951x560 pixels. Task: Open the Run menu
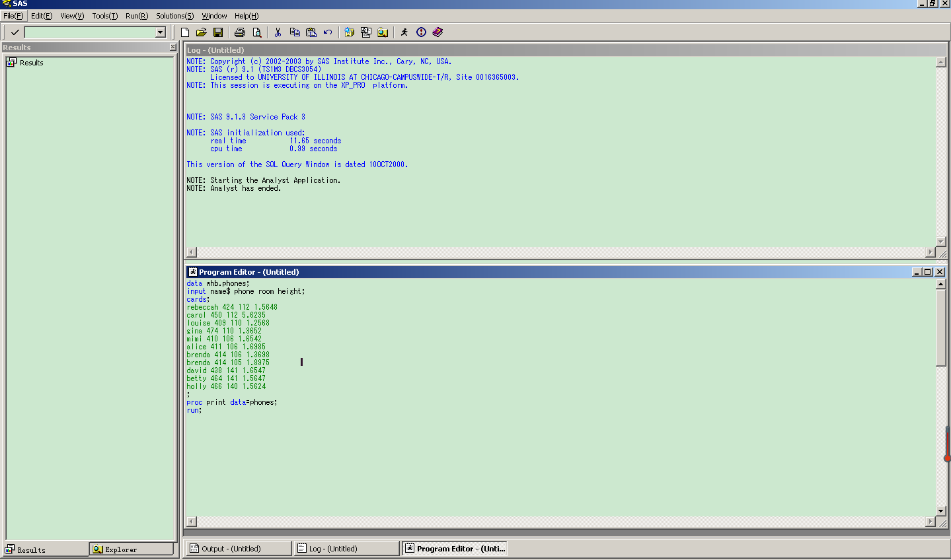[136, 16]
